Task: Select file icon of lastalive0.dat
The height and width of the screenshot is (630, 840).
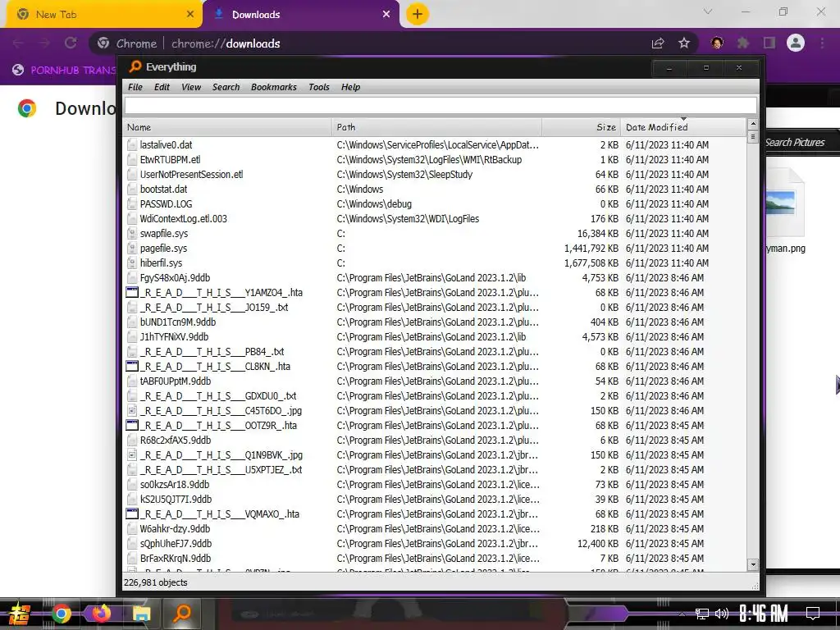Action: click(132, 145)
